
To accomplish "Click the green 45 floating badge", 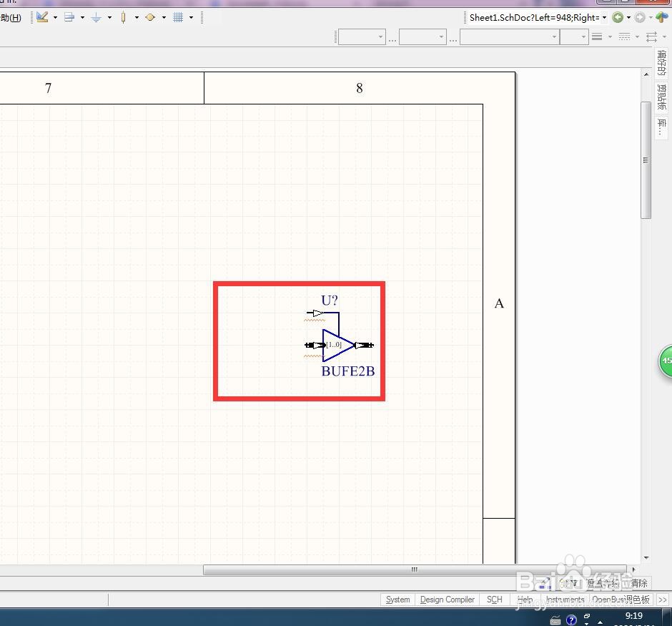I will tap(666, 361).
